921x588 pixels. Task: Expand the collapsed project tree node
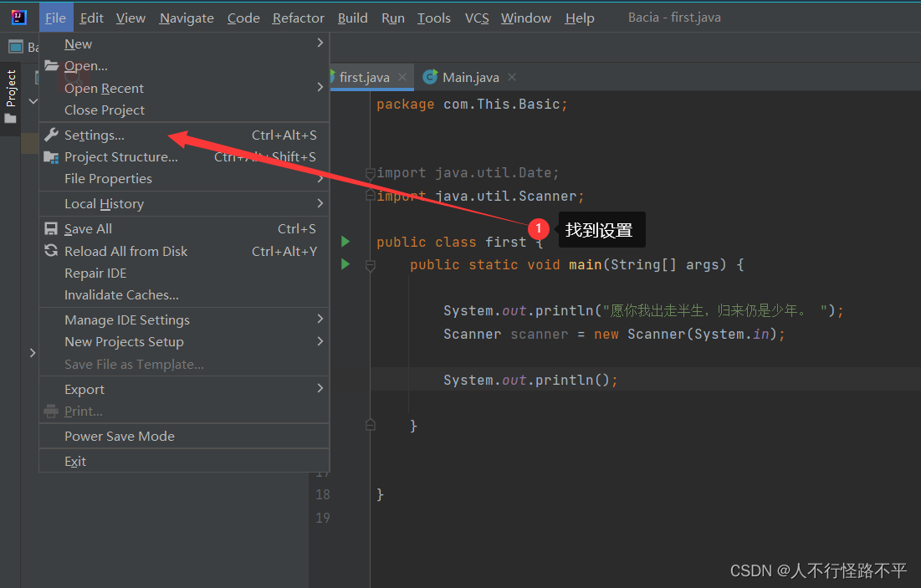pyautogui.click(x=33, y=353)
